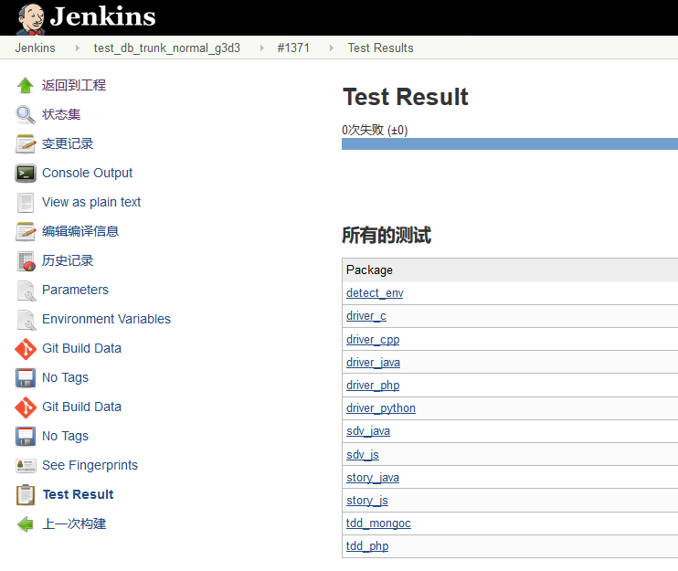Open View as plain text
The image size is (678, 571).
91,202
